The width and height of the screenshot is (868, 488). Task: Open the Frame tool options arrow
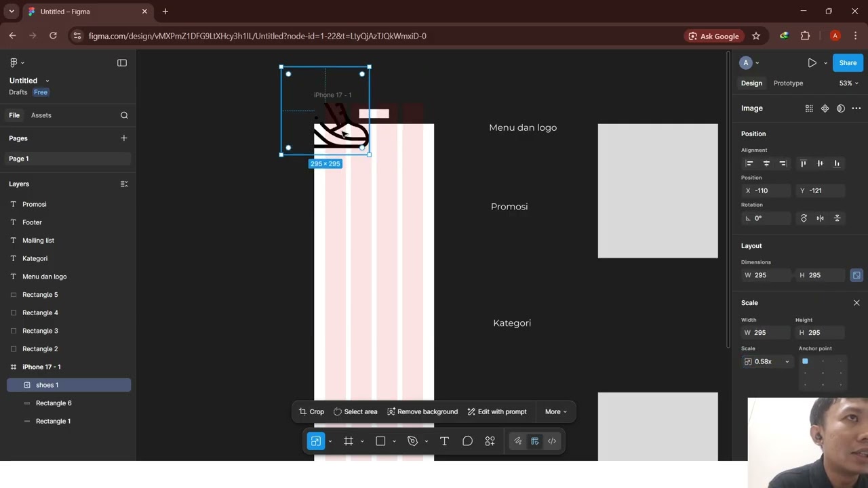tap(362, 441)
